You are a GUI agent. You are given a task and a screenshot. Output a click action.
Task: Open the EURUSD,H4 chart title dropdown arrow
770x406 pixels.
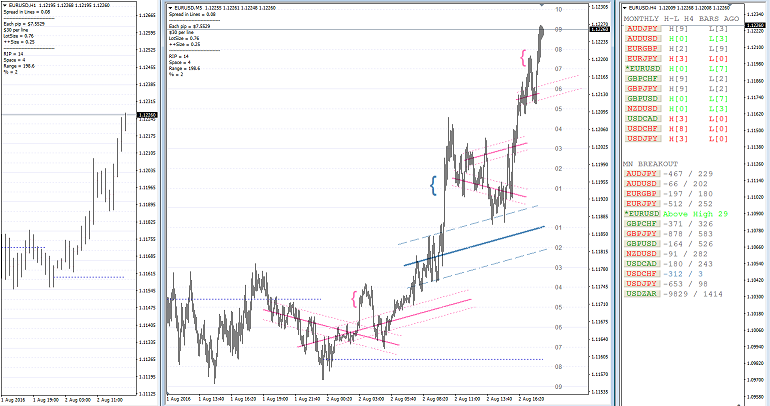[x=625, y=8]
